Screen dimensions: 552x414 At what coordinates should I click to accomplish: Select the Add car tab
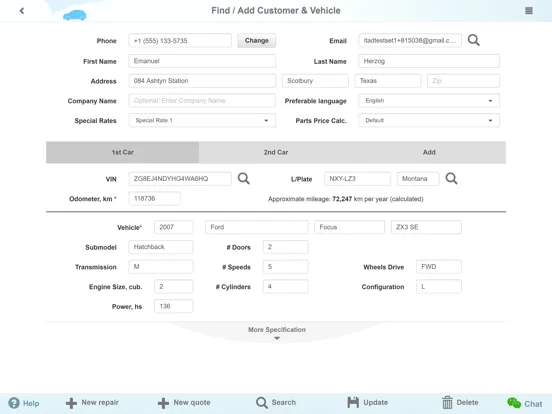tap(429, 152)
